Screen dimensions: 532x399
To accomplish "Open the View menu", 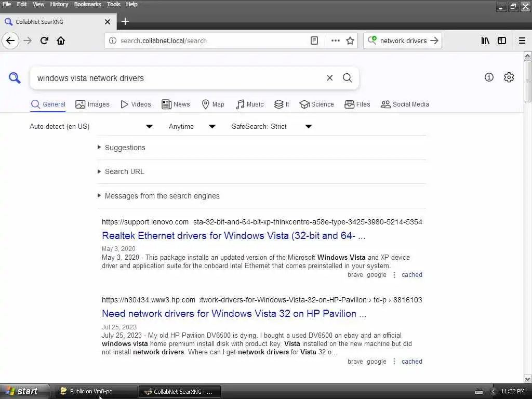I will tap(38, 4).
